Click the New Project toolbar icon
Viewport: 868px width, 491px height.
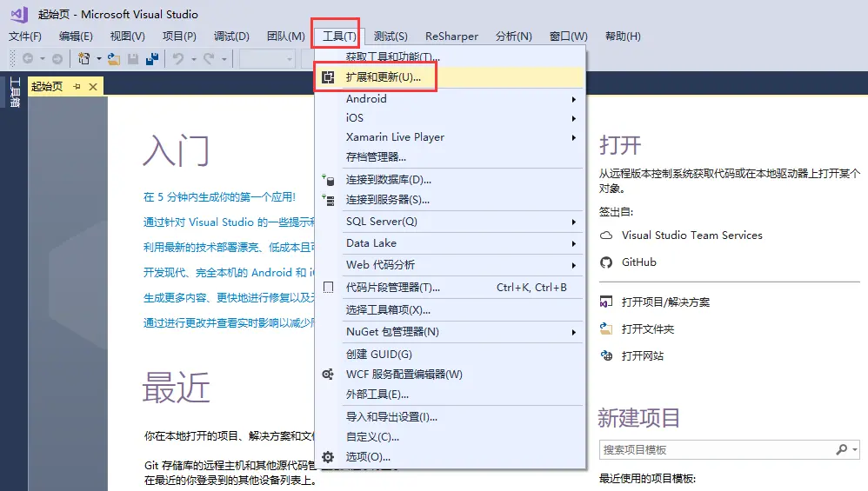coord(84,58)
